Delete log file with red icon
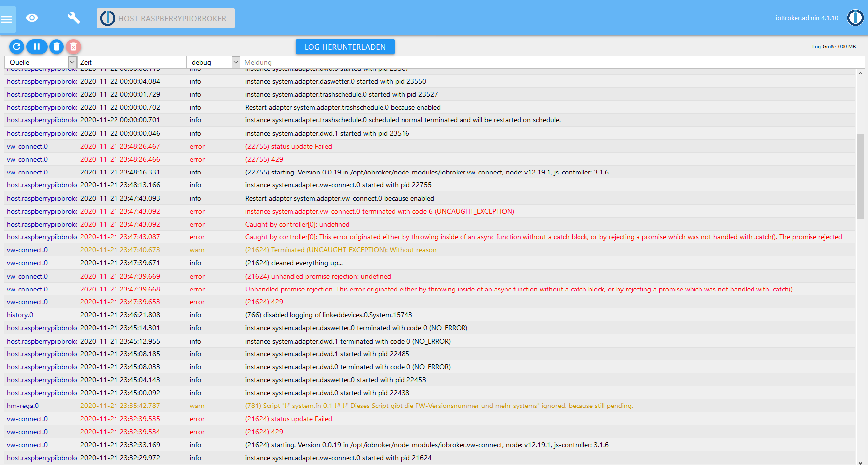Screen dimensions: 868x465 [73, 47]
